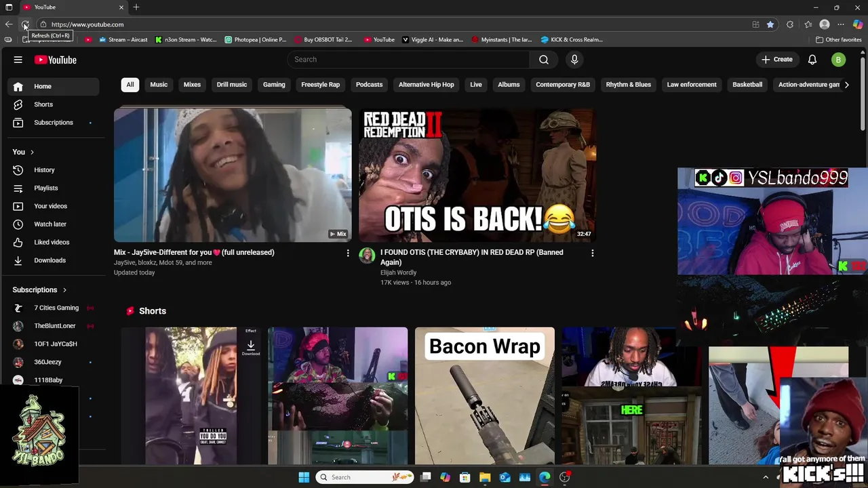Select the Drill music chip

click(x=232, y=85)
